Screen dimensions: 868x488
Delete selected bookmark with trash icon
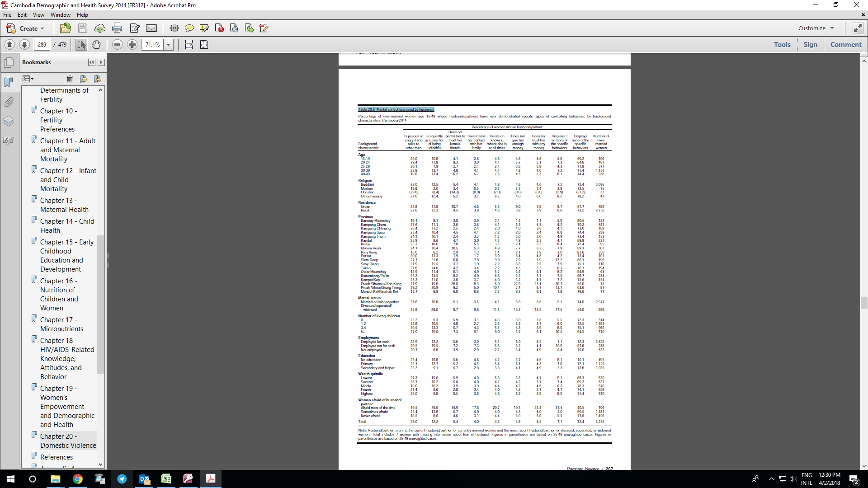tap(70, 79)
